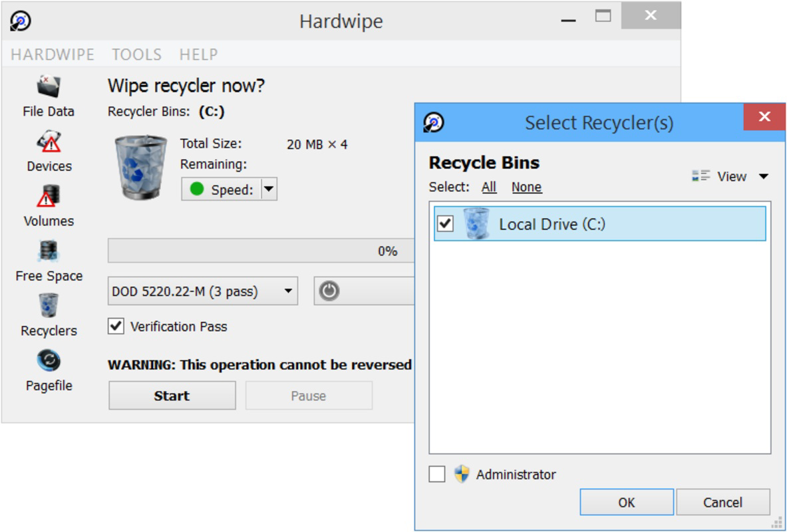Open the Speed dropdown arrow
Screen dimensions: 787x532
(x=269, y=190)
